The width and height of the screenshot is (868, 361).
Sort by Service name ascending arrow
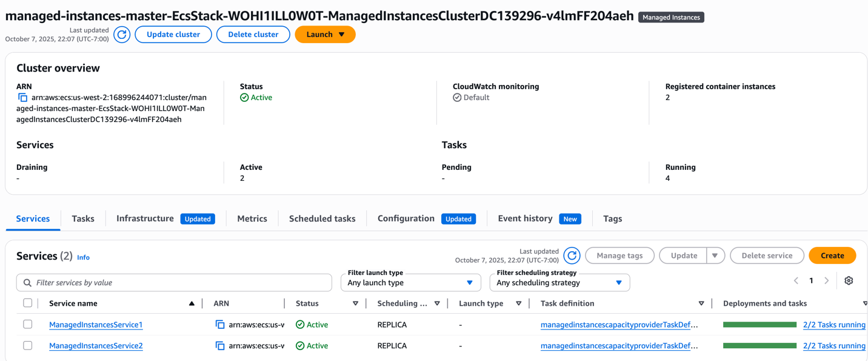coord(192,303)
